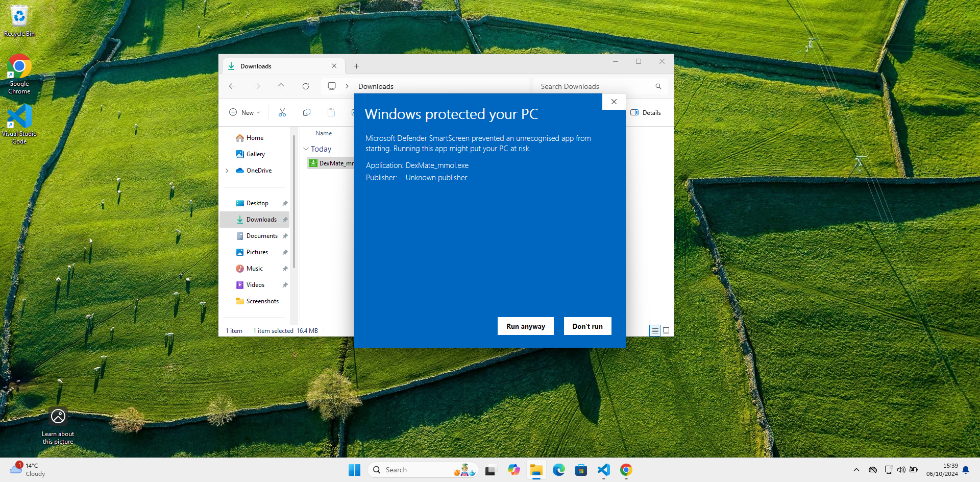Navigate up one folder level

[281, 86]
